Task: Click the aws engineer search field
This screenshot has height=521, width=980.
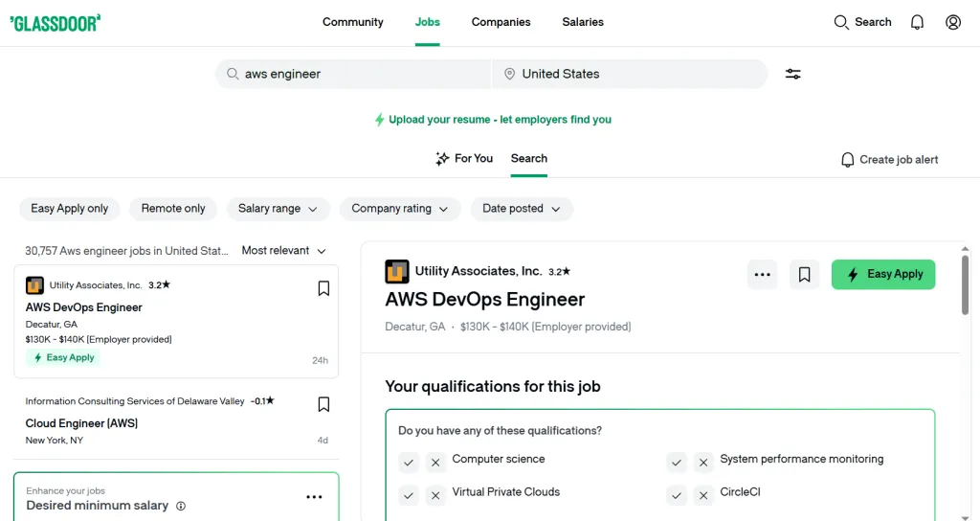Action: tap(354, 74)
